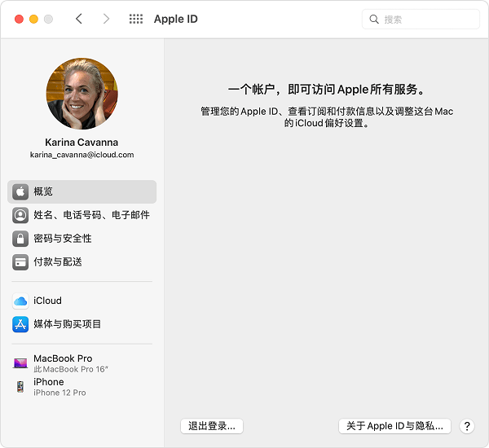Open iCloud settings in sidebar
This screenshot has width=489, height=448.
[82, 301]
